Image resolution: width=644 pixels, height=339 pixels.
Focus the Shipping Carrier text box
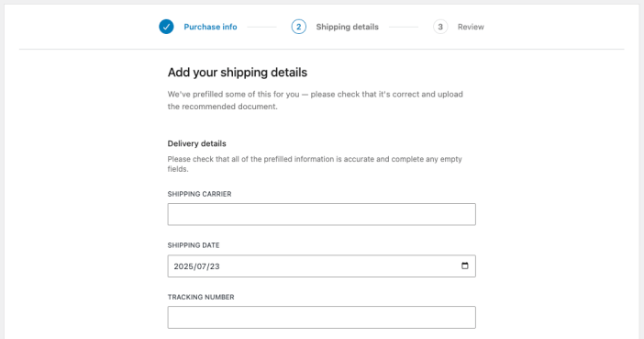pos(322,214)
